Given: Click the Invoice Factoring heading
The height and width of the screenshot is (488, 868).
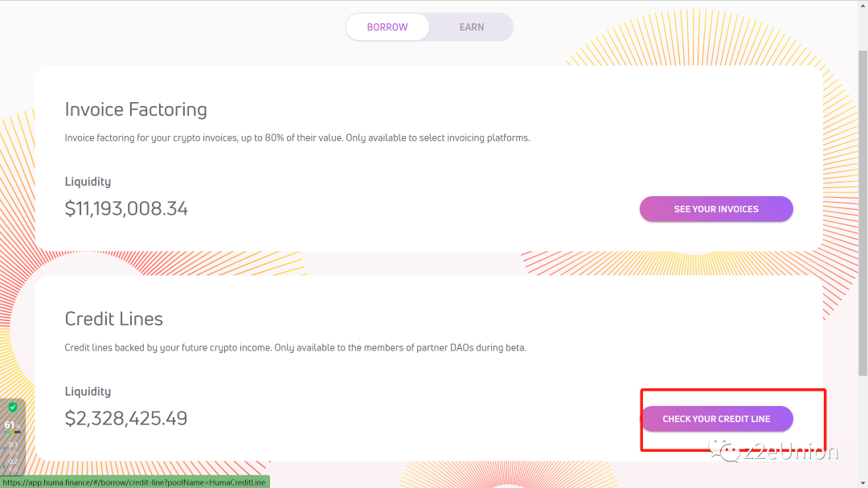Looking at the screenshot, I should pyautogui.click(x=136, y=109).
